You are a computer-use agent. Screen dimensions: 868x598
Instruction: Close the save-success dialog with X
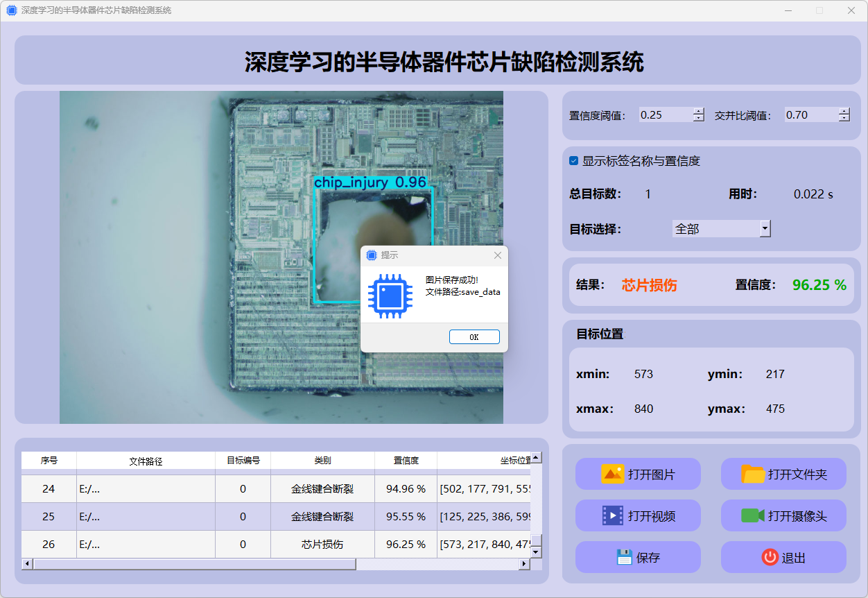point(497,255)
